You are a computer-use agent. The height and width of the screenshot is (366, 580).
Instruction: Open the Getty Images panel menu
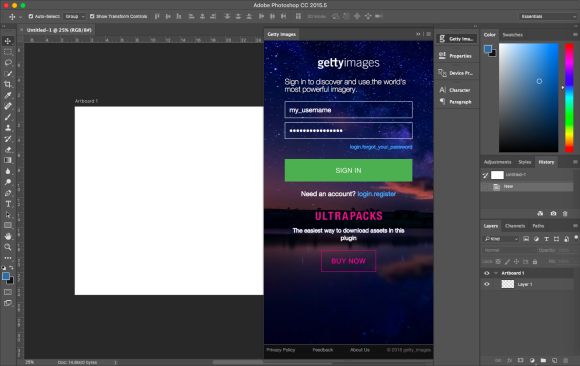click(x=428, y=34)
